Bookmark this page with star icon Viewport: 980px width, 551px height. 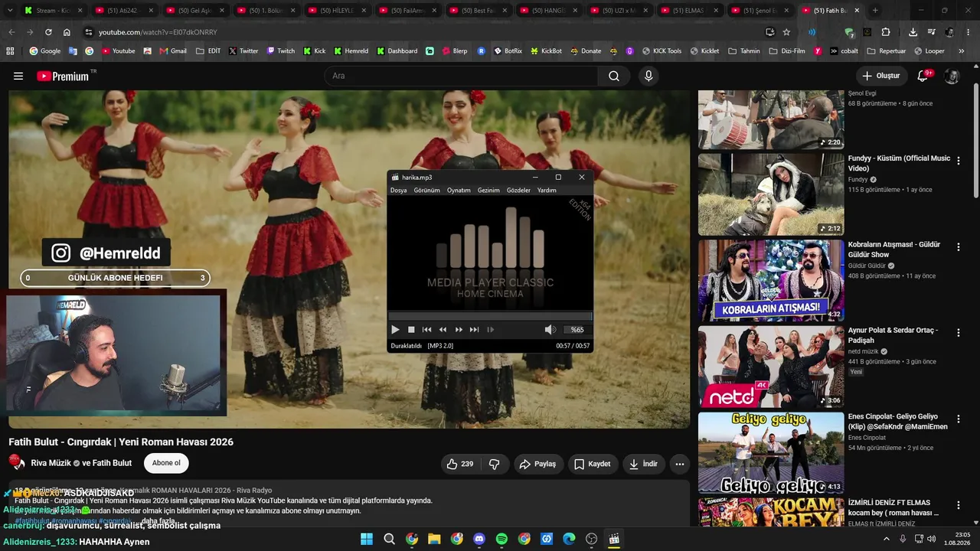(786, 32)
